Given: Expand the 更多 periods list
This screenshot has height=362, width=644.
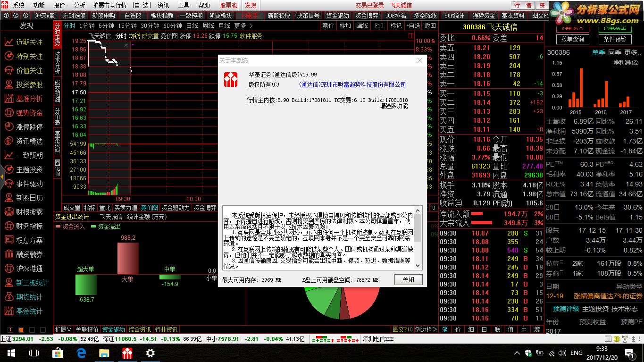Looking at the screenshot, I should [x=243, y=25].
